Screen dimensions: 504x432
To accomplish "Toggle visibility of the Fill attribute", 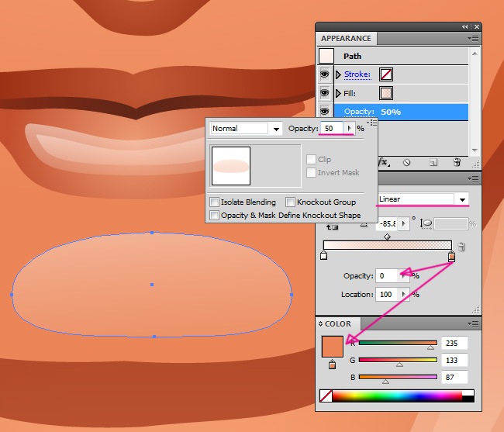I will (x=325, y=93).
